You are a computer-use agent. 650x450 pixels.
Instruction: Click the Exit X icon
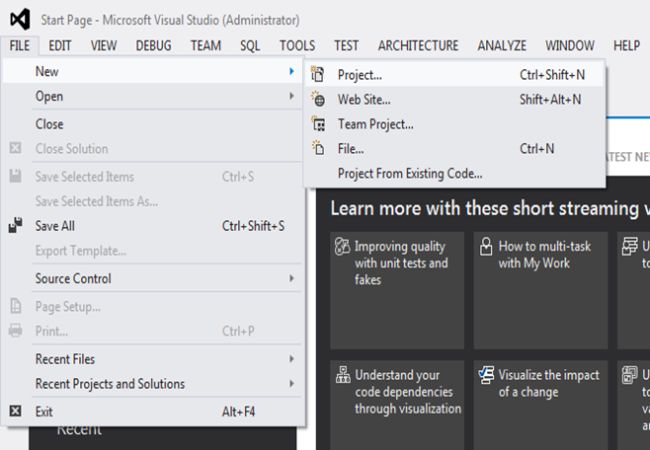pos(15,410)
